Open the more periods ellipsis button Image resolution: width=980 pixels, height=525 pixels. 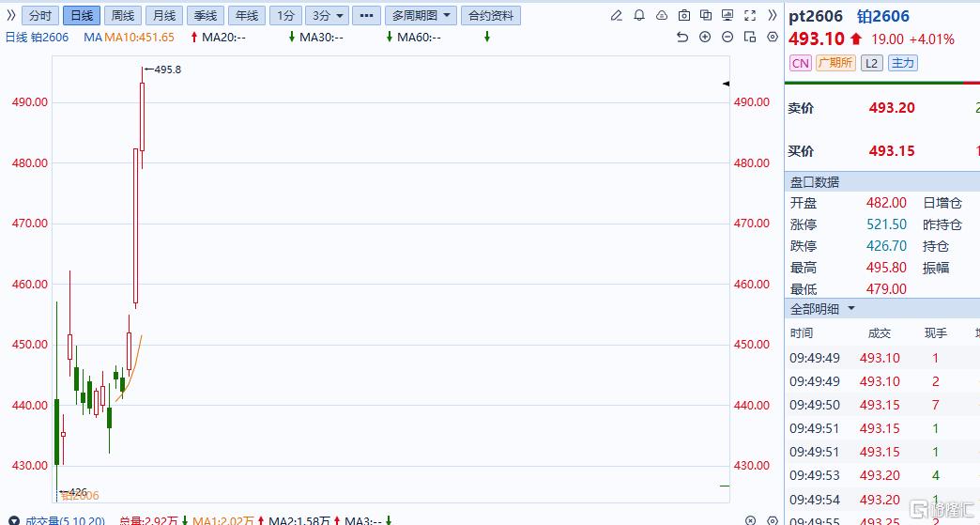(366, 16)
